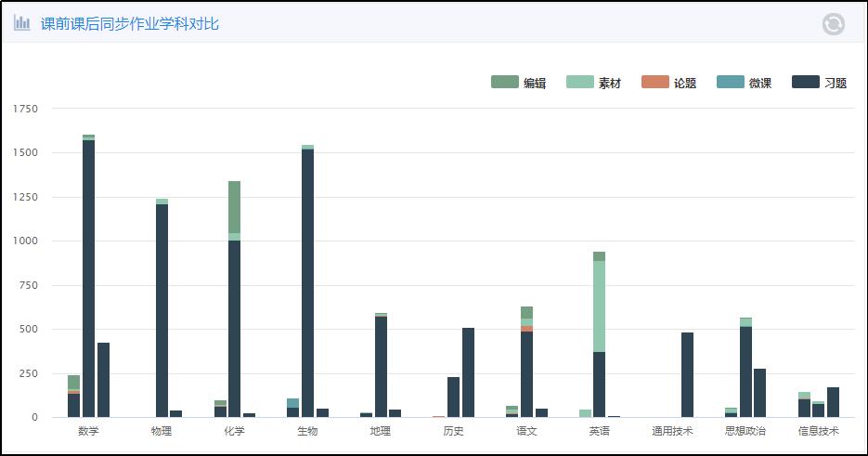Click the tall 物理 bar
Image resolution: width=868 pixels, height=456 pixels.
[162, 306]
